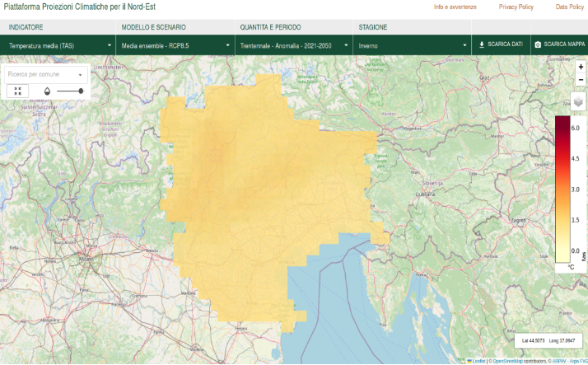Open the Temperatura media (TAS) indicator dropdown
This screenshot has height=365, width=588.
point(58,45)
